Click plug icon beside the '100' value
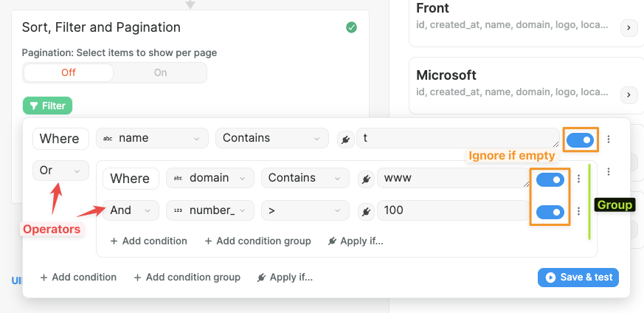 (367, 212)
